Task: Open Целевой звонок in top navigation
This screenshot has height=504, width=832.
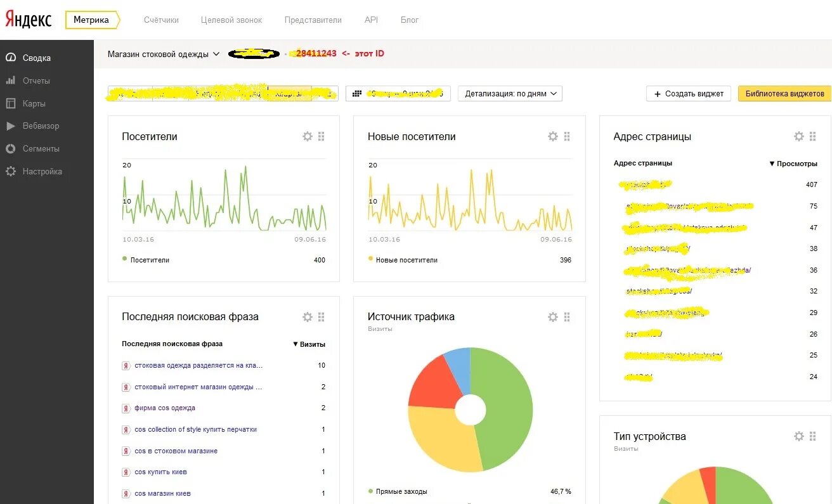Action: [x=231, y=20]
